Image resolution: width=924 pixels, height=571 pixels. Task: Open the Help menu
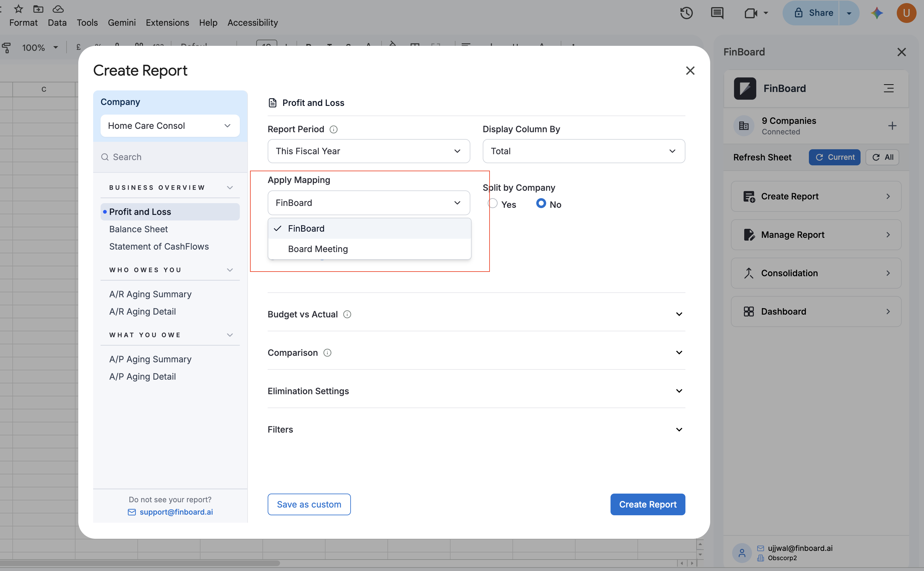[208, 23]
